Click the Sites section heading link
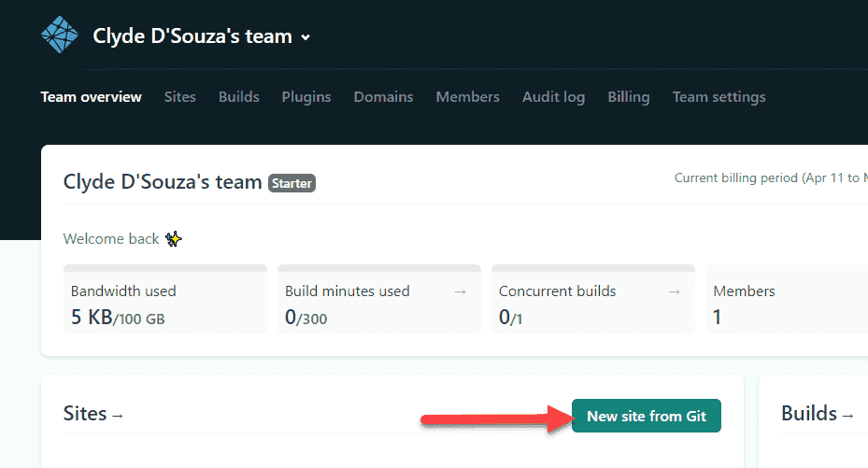Image resolution: width=868 pixels, height=468 pixels. coord(93,414)
